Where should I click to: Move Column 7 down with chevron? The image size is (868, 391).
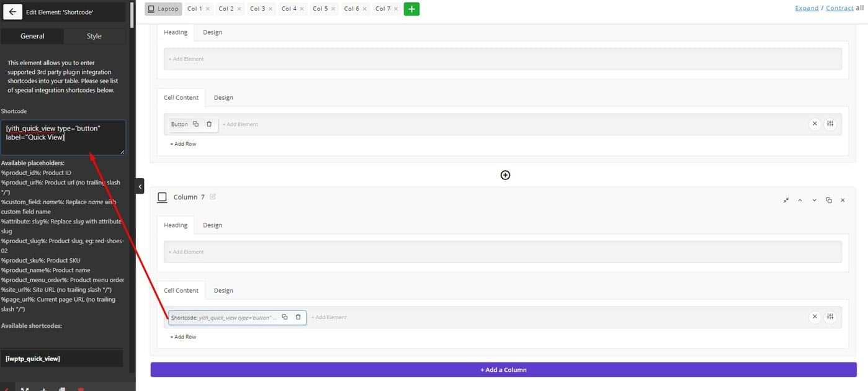click(814, 200)
